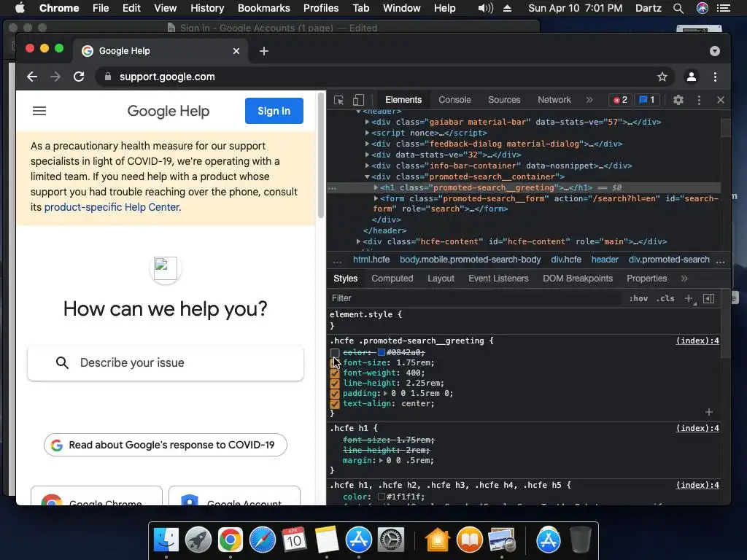Screen dimensions: 747x560
Task: Open Finder from the Dock
Action: pos(166,540)
